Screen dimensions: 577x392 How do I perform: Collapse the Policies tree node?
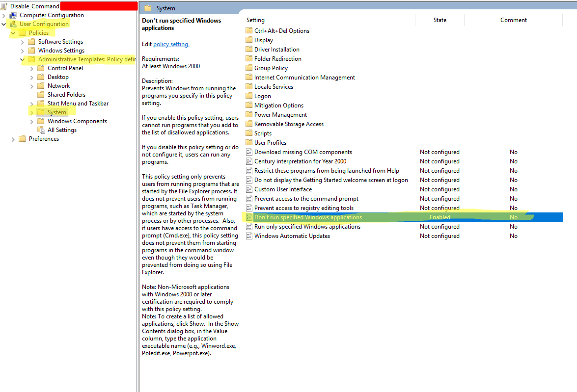(13, 33)
